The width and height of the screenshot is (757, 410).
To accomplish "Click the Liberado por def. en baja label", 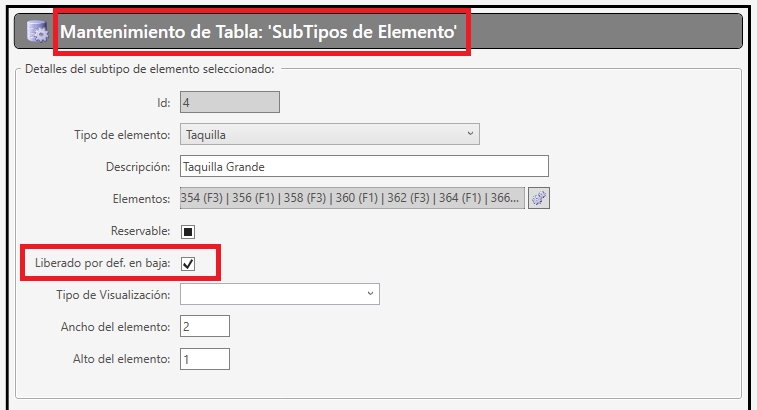I will click(102, 263).
